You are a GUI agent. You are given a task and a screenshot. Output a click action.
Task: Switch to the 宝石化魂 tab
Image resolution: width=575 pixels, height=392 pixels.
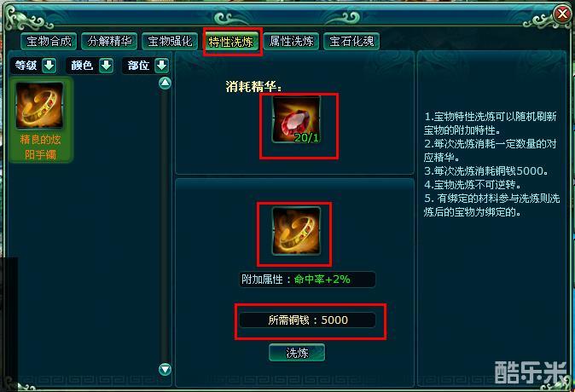coord(351,41)
